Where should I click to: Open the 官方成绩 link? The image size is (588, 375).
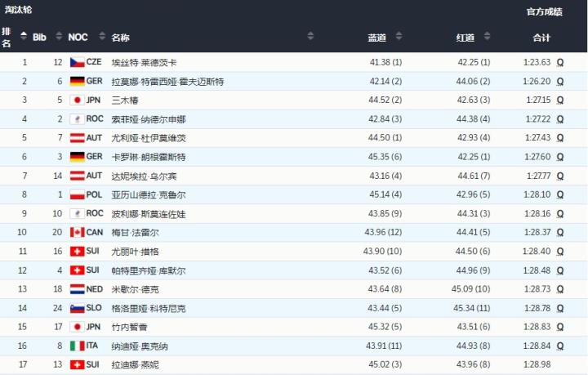tap(544, 11)
